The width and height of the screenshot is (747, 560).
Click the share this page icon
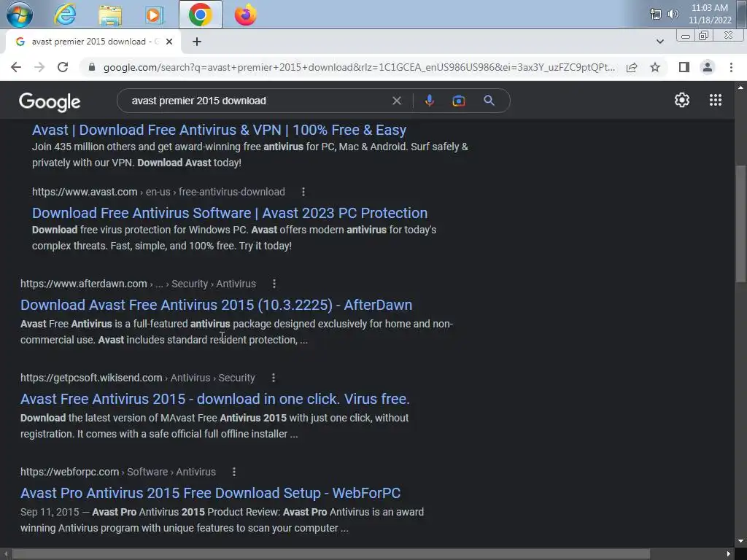[x=632, y=67]
